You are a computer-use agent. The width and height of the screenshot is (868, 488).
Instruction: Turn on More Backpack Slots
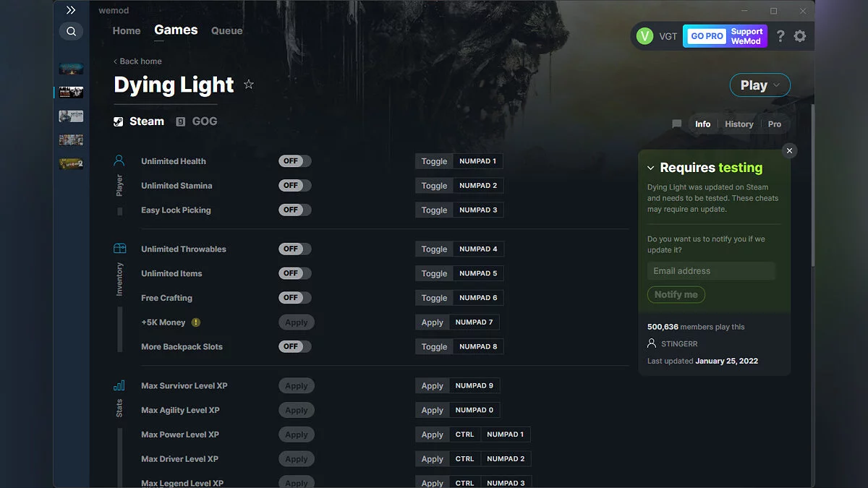(294, 346)
